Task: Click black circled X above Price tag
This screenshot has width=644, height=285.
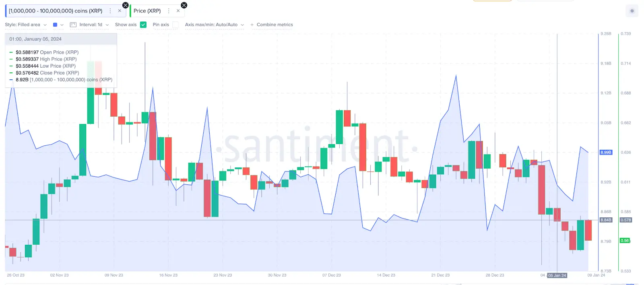Action: point(184,5)
